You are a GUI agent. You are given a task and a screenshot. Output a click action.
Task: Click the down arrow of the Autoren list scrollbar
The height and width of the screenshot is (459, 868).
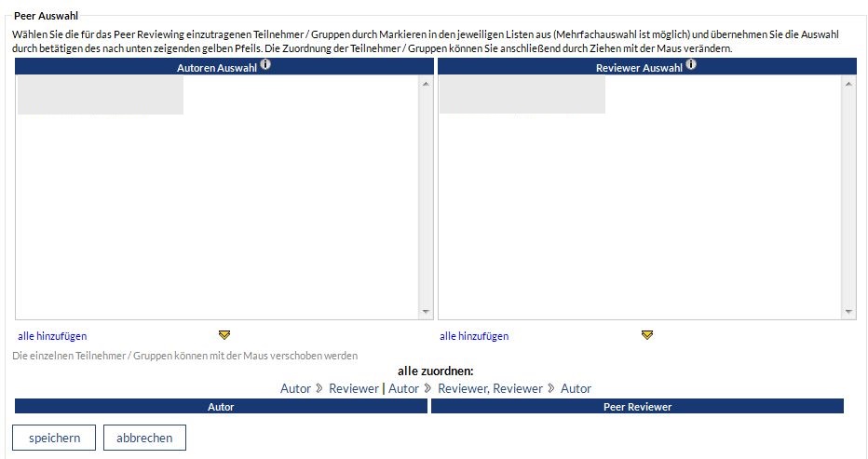click(x=427, y=312)
